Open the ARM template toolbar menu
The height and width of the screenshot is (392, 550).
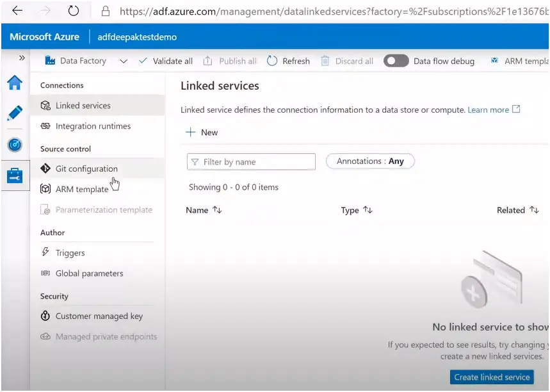click(x=520, y=61)
